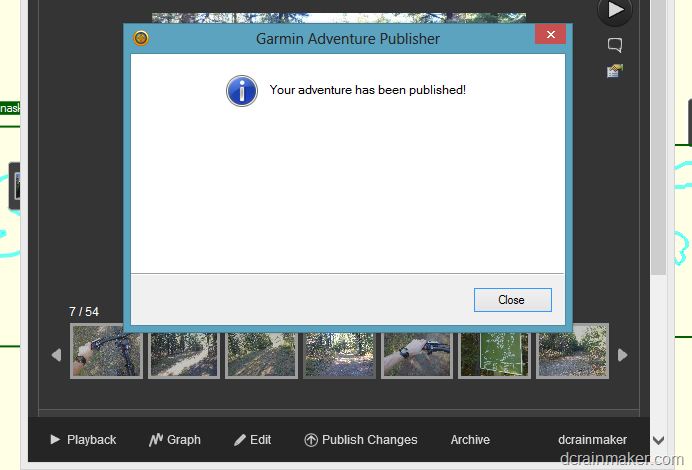Viewport: 692px width, 470px height.
Task: Click the 7 / 54 photo counter
Action: pyautogui.click(x=84, y=312)
